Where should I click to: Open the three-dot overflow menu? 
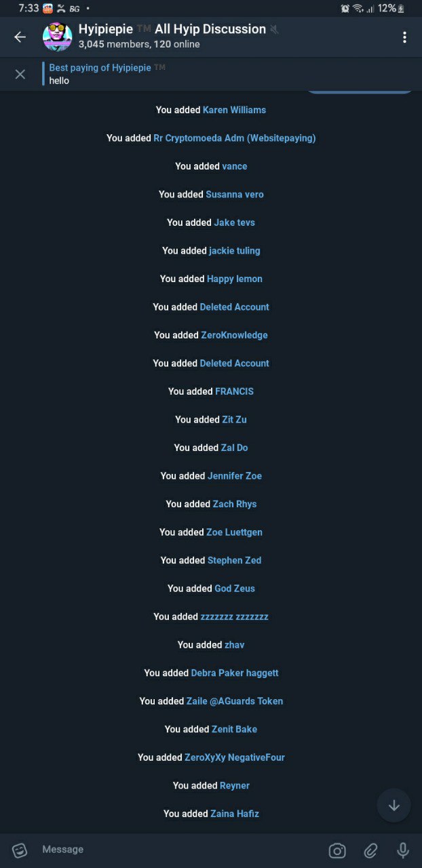[x=404, y=37]
